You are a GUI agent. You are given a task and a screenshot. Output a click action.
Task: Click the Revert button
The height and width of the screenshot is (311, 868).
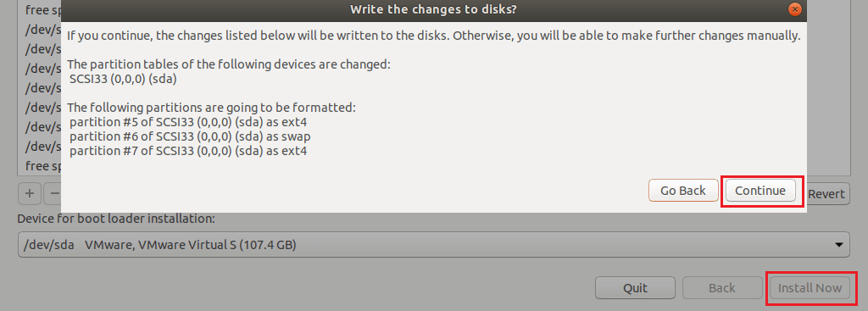coord(826,194)
